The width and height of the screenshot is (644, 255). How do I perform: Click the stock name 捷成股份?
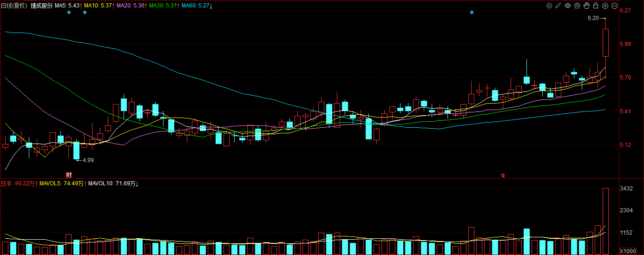[41, 6]
